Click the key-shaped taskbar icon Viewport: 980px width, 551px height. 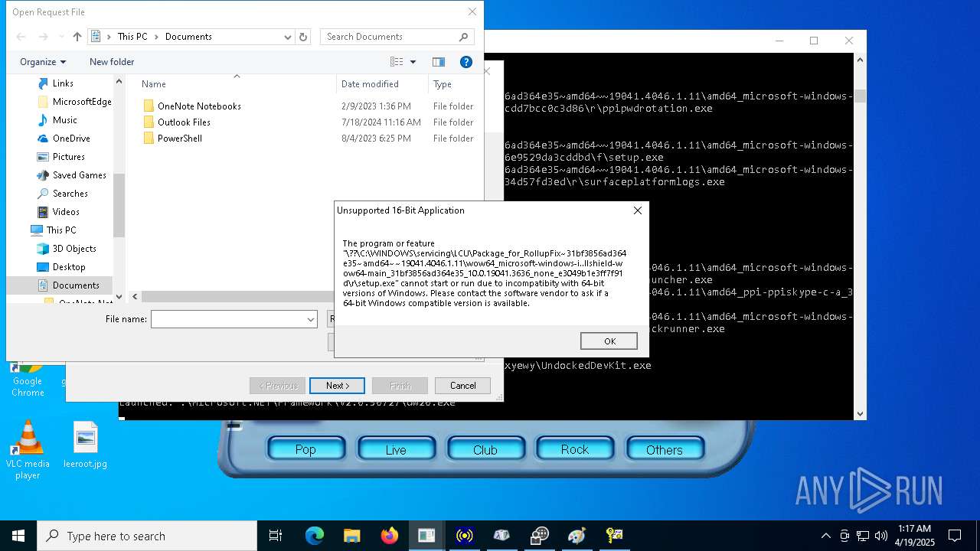coord(614,536)
